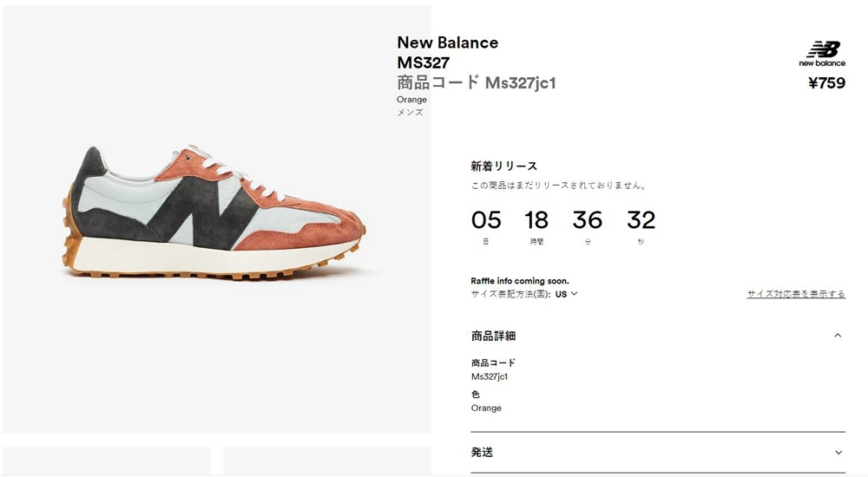The width and height of the screenshot is (868, 477).
Task: Click the Ms327jc1 code under 商品コード
Action: pos(490,376)
